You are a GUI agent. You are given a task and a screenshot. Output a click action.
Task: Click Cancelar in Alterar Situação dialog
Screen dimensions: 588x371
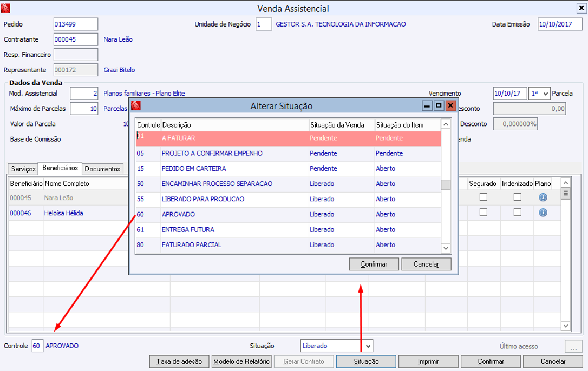point(426,264)
